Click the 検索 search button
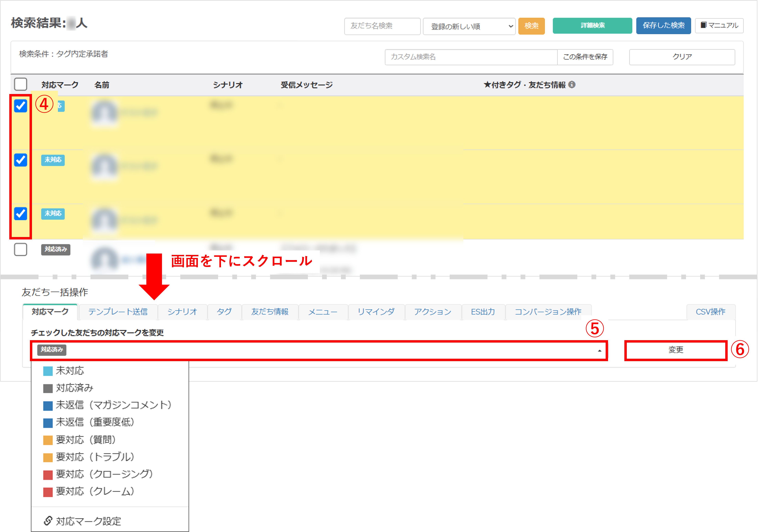 (531, 26)
